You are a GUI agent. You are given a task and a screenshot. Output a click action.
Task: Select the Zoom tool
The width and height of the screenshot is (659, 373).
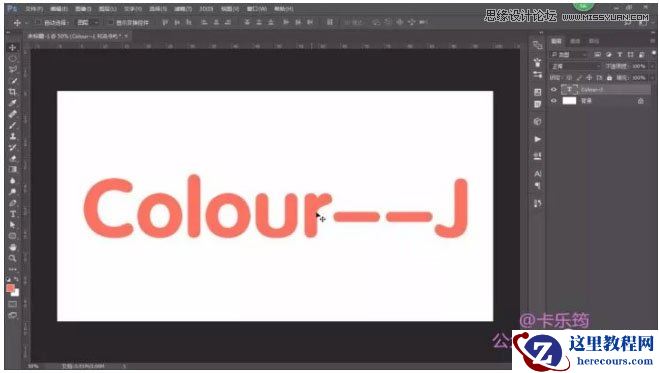(13, 258)
